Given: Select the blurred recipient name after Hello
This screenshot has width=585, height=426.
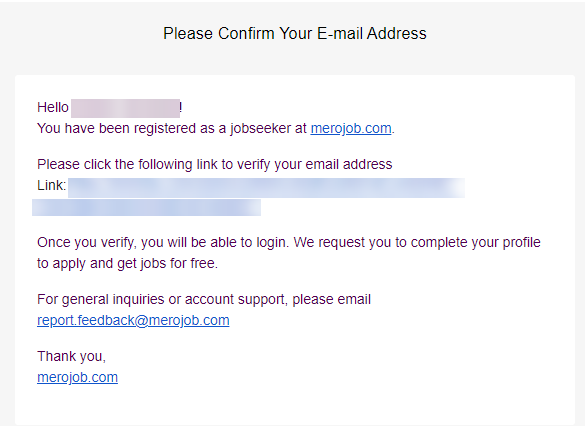Looking at the screenshot, I should click(125, 108).
